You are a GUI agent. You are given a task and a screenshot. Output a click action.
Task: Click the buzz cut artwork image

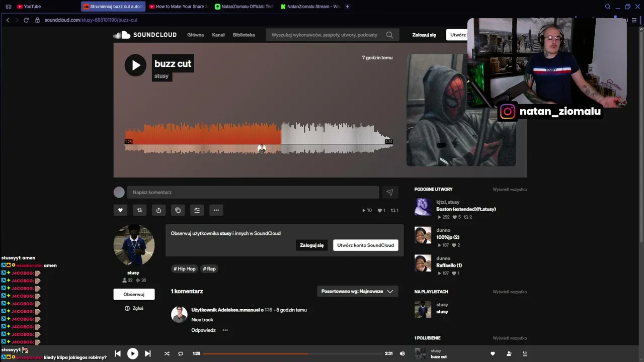tap(461, 110)
